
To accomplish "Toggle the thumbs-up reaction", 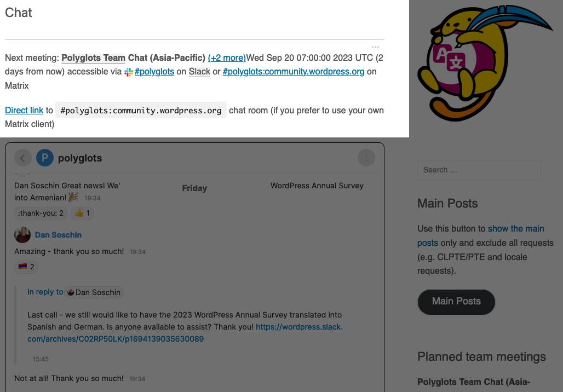I will 81,212.
